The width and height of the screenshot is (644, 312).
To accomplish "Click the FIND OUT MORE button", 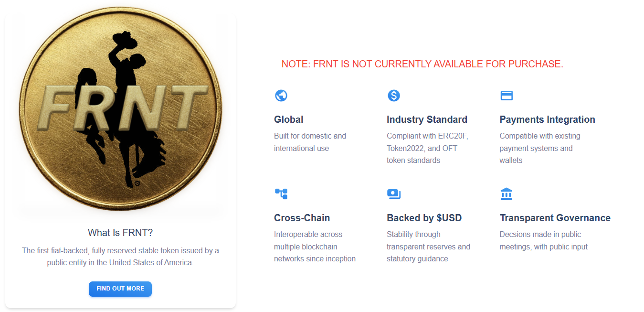I will (120, 289).
